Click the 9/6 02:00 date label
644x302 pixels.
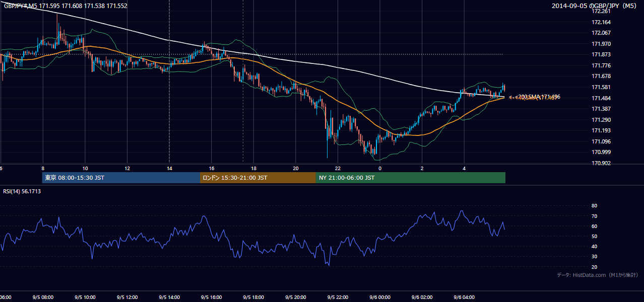click(x=422, y=297)
